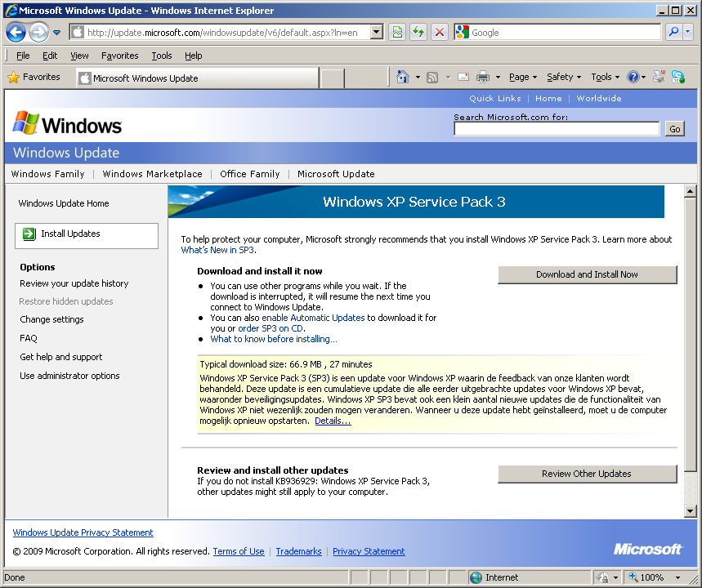Toggle Compatibility View broken-page icon

tap(397, 33)
